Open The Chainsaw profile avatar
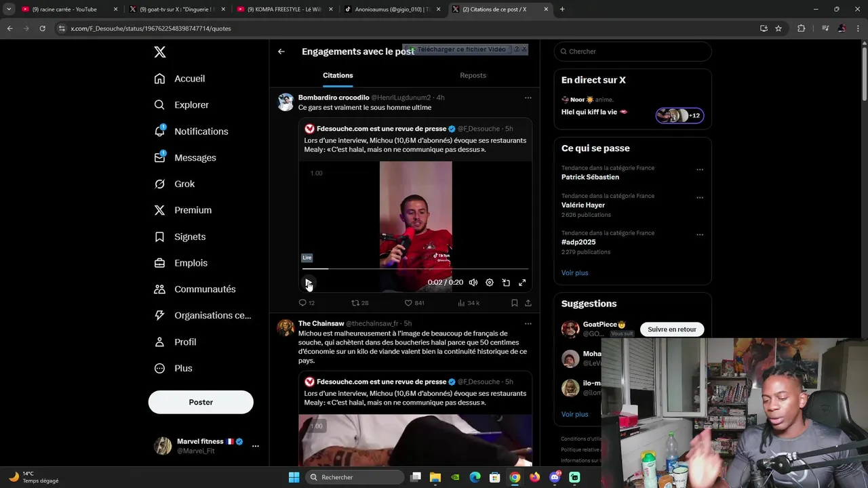Image resolution: width=868 pixels, height=488 pixels. (285, 327)
